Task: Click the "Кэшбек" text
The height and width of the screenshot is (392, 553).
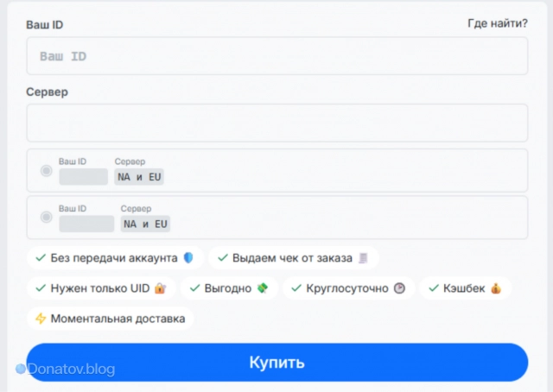Action: (x=464, y=288)
